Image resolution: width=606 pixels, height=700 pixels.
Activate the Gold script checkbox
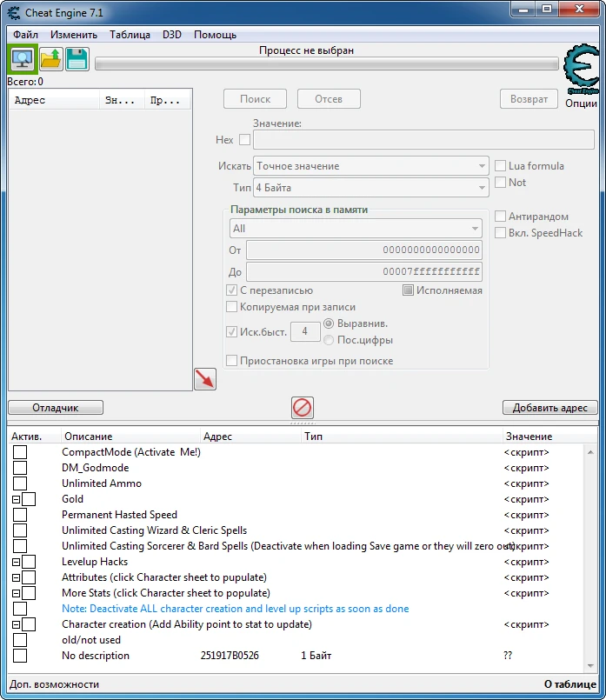[x=29, y=499]
